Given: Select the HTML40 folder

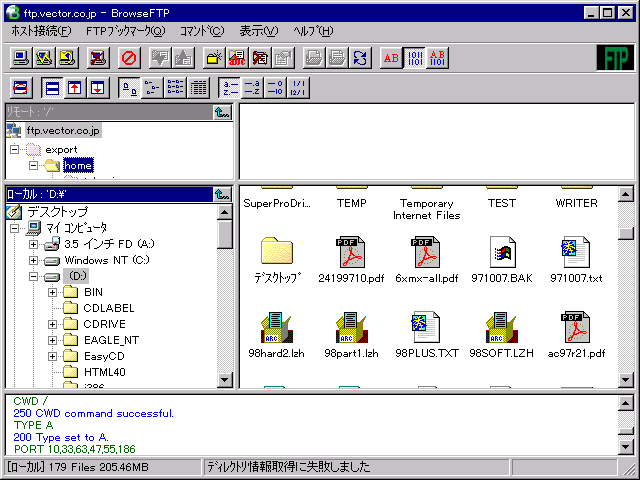Looking at the screenshot, I should (104, 372).
